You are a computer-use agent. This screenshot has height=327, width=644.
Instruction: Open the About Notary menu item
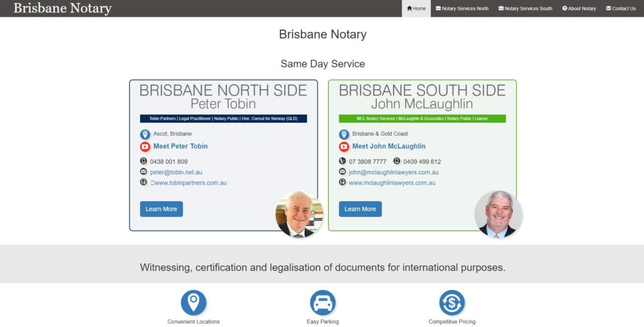pos(579,8)
